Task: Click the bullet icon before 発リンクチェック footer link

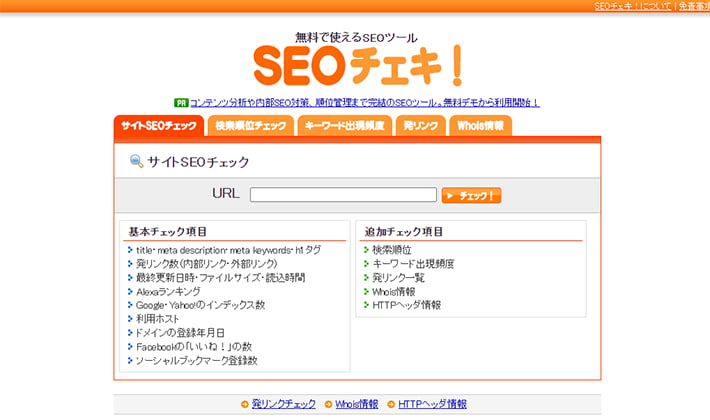Action: click(245, 404)
